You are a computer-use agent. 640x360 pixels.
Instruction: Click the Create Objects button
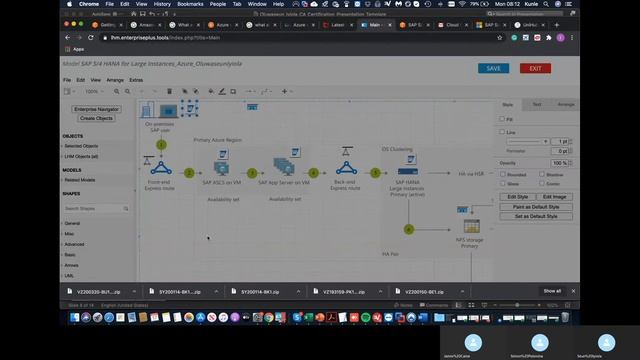96,118
